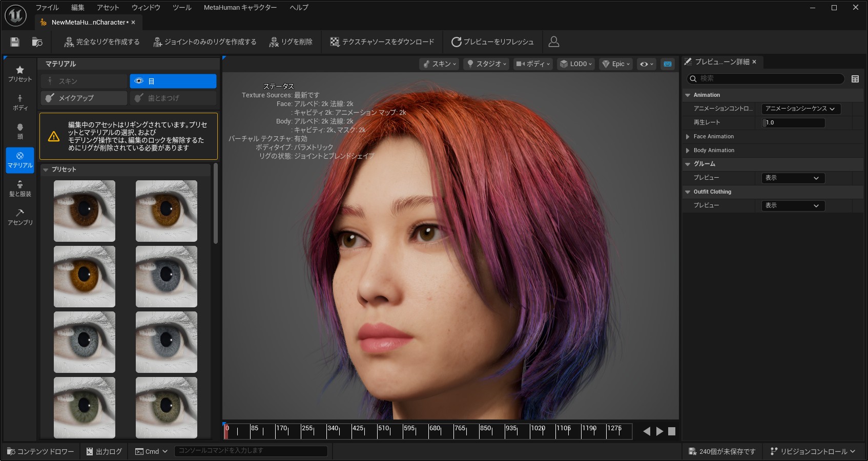Open the Hair and Clothing section

click(20, 188)
